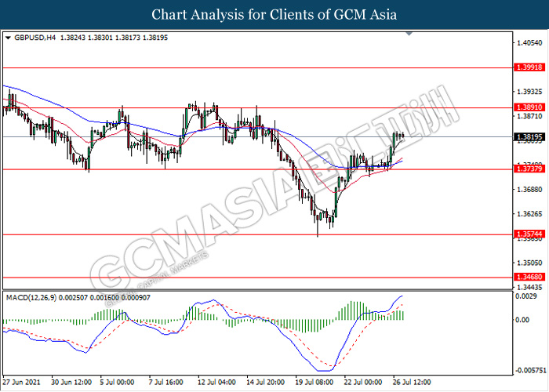Viewport: 549px width, 392px height.
Task: Select the 1.38910 resistance price tag
Action: coord(526,107)
